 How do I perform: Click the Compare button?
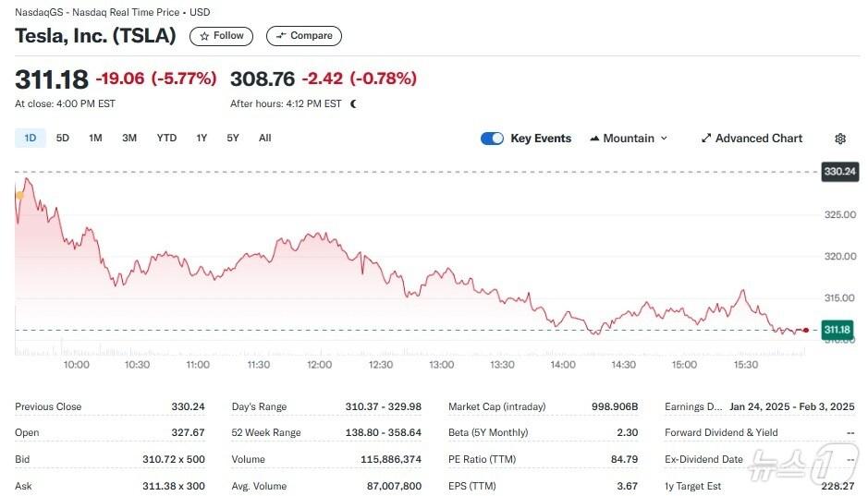304,36
